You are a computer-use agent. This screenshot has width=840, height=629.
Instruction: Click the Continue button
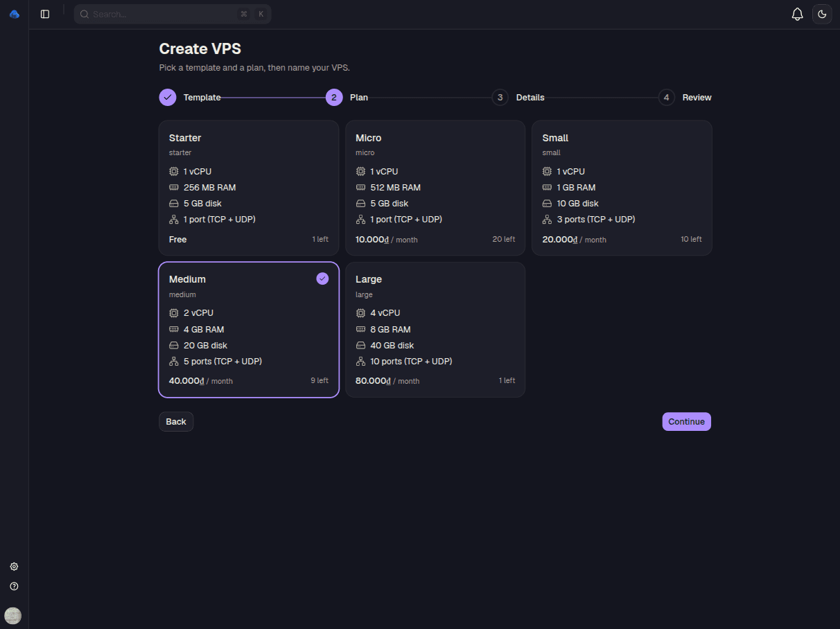pyautogui.click(x=686, y=422)
